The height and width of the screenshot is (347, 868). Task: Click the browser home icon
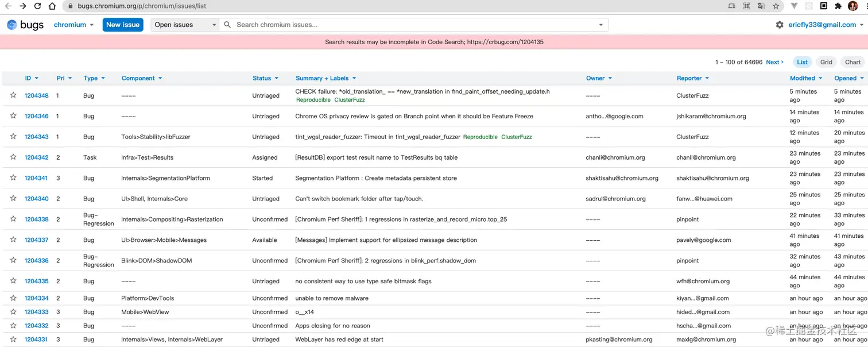(52, 6)
